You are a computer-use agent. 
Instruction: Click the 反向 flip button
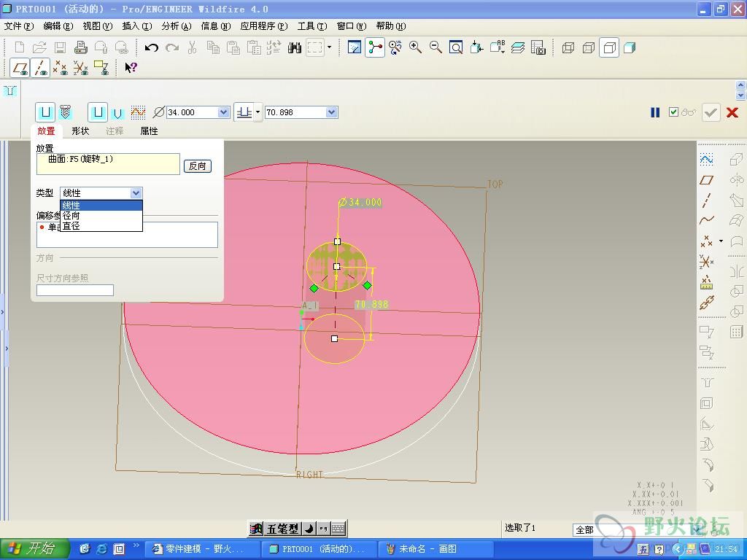coord(198,166)
